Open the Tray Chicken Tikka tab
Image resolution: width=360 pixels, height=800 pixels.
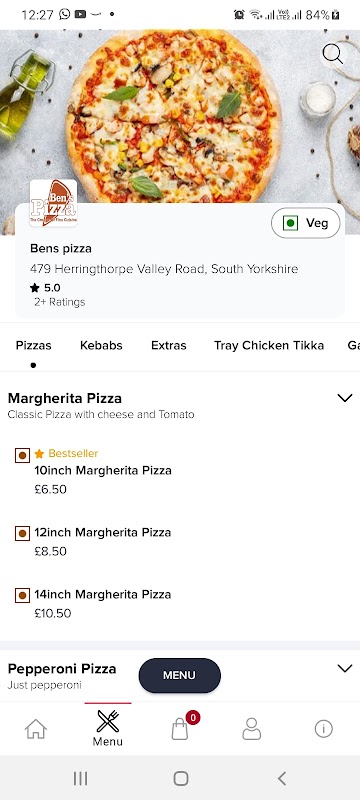[x=269, y=345]
